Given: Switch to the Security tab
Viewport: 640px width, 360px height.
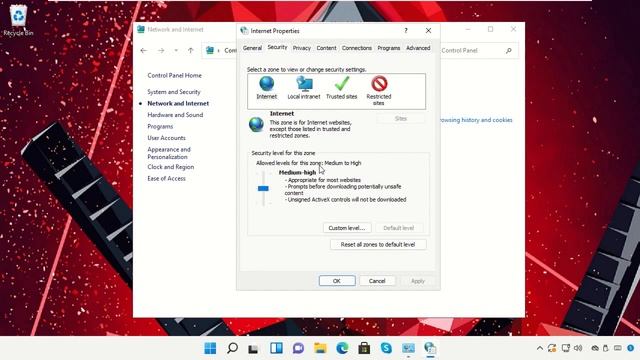Looking at the screenshot, I should [278, 47].
